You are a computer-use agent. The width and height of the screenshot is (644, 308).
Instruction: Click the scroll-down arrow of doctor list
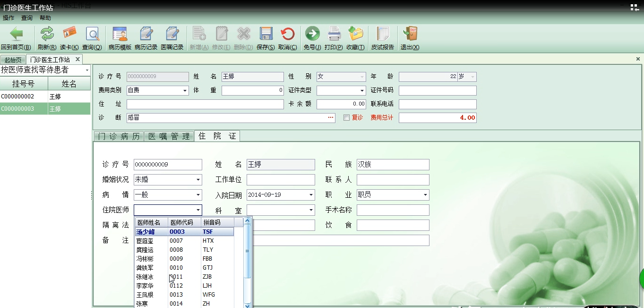click(248, 305)
